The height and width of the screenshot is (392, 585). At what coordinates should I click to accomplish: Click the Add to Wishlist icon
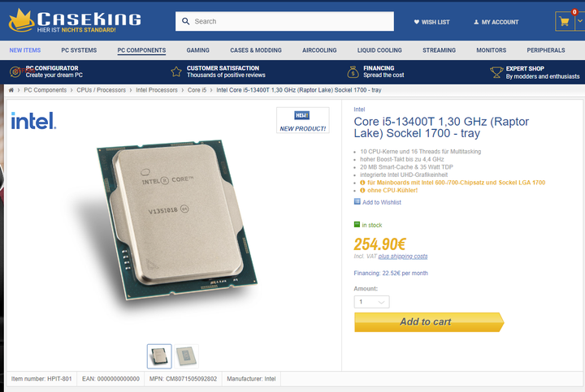click(x=357, y=201)
